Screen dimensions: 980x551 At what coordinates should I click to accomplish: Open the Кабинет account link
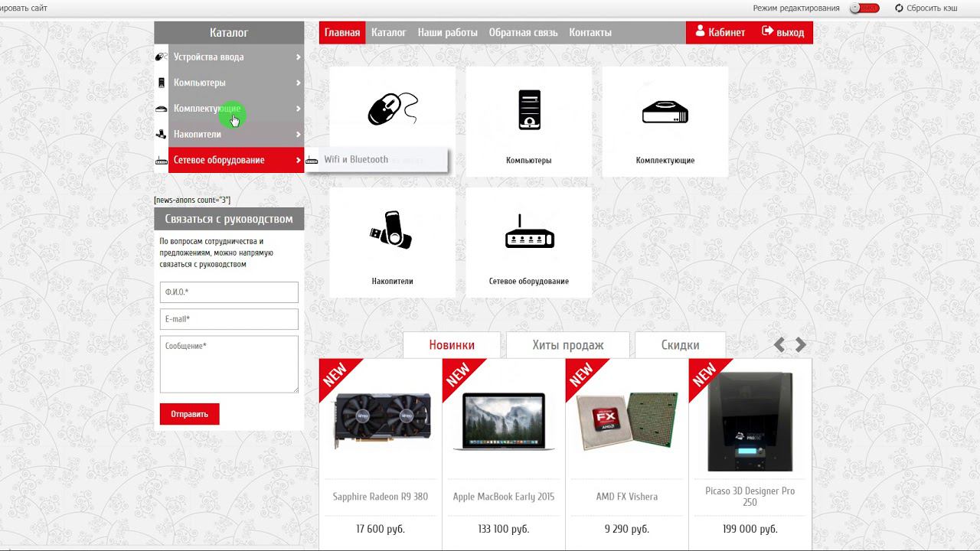tap(720, 32)
